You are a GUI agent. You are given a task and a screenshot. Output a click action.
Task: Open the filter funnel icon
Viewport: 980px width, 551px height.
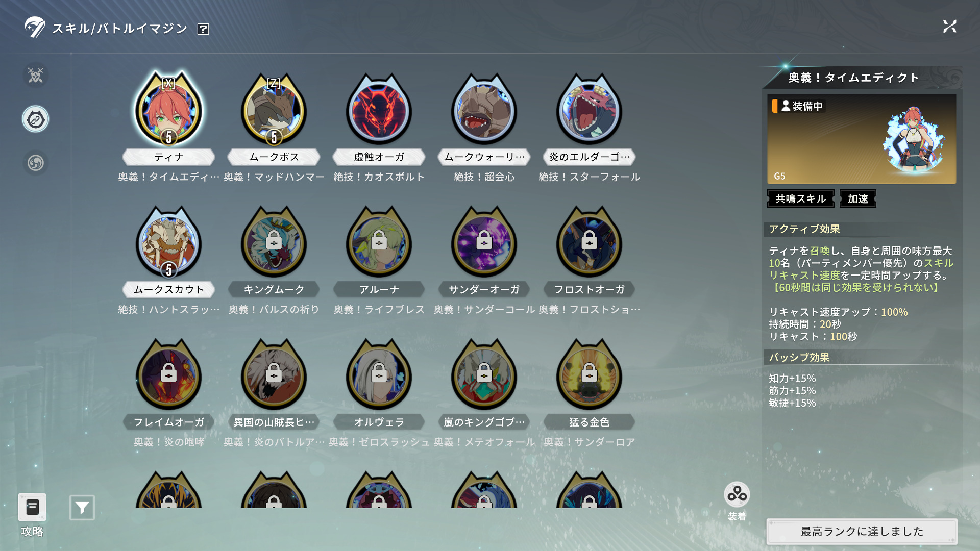[x=82, y=508]
